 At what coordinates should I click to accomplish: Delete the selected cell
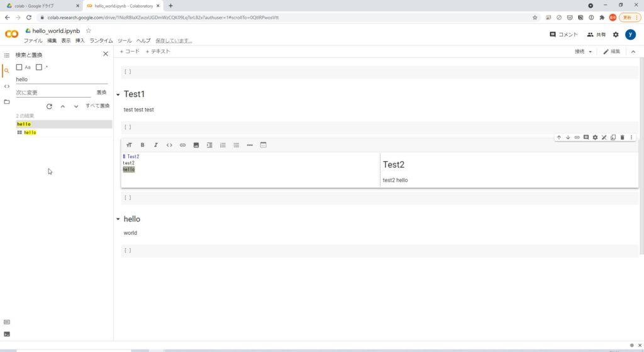622,137
